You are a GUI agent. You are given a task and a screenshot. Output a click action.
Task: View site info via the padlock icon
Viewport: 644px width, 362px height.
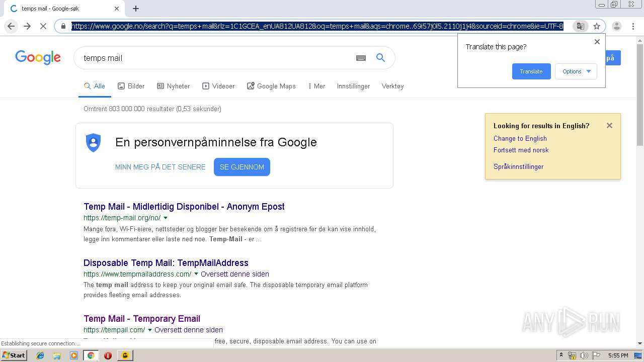pyautogui.click(x=63, y=26)
